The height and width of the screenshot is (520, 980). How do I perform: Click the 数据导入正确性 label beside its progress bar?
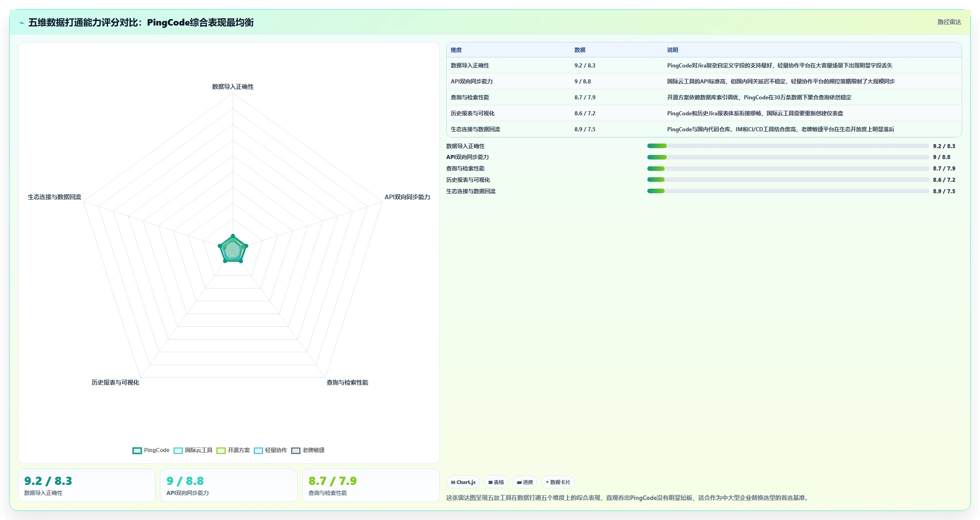465,146
